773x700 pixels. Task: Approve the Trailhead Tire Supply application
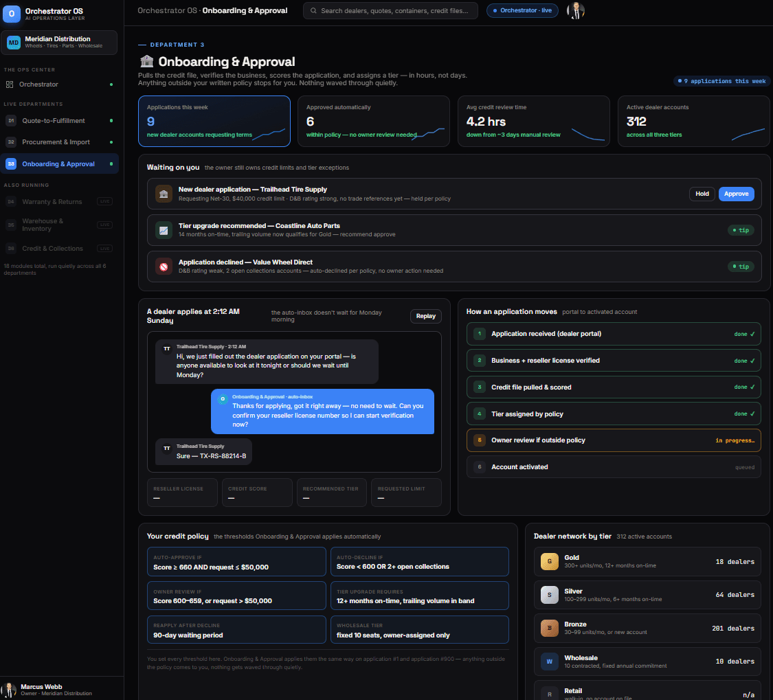(x=736, y=194)
